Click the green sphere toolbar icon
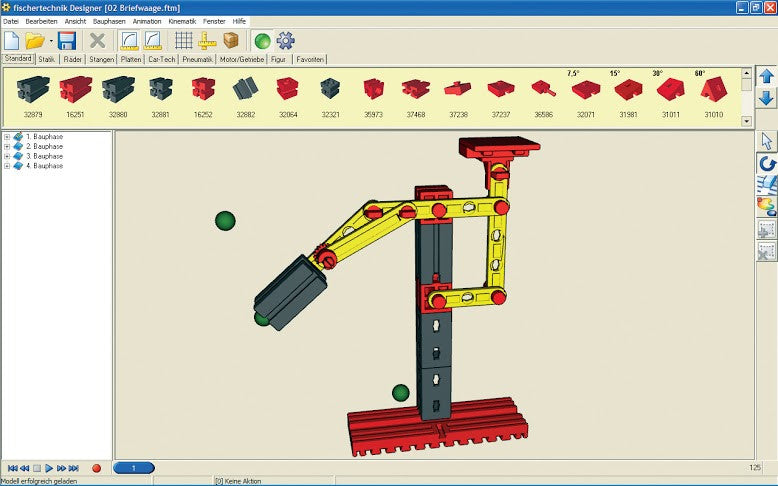Viewport: 778px width, 486px height. click(x=262, y=41)
